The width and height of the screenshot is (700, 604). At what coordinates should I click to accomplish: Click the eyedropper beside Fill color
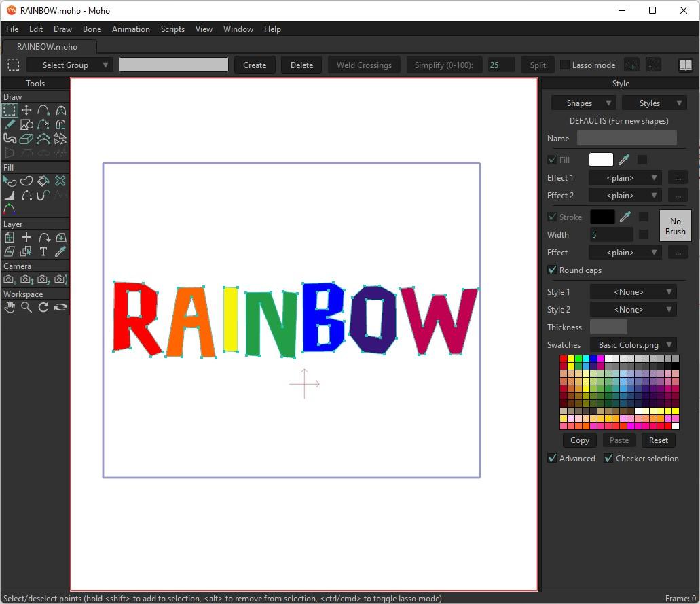624,160
